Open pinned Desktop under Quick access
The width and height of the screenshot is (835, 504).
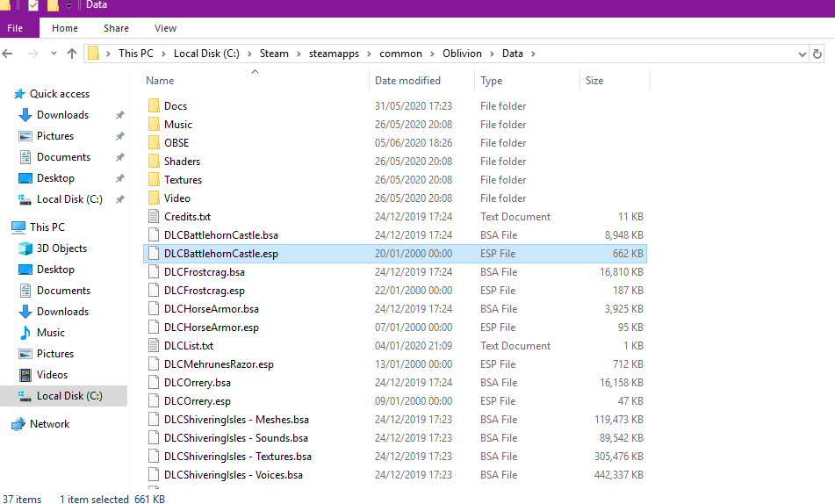tap(55, 178)
